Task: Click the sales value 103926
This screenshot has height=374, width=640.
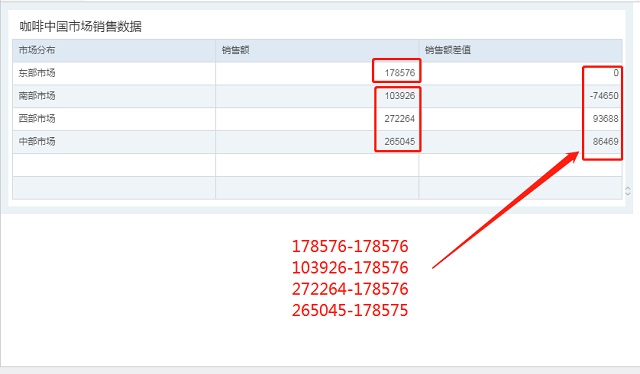Action: pyautogui.click(x=400, y=96)
